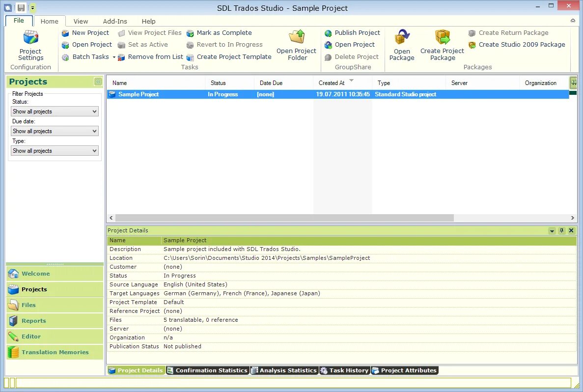This screenshot has width=583, height=392.
Task: Switch to Analysis Statistics tab
Action: point(284,370)
